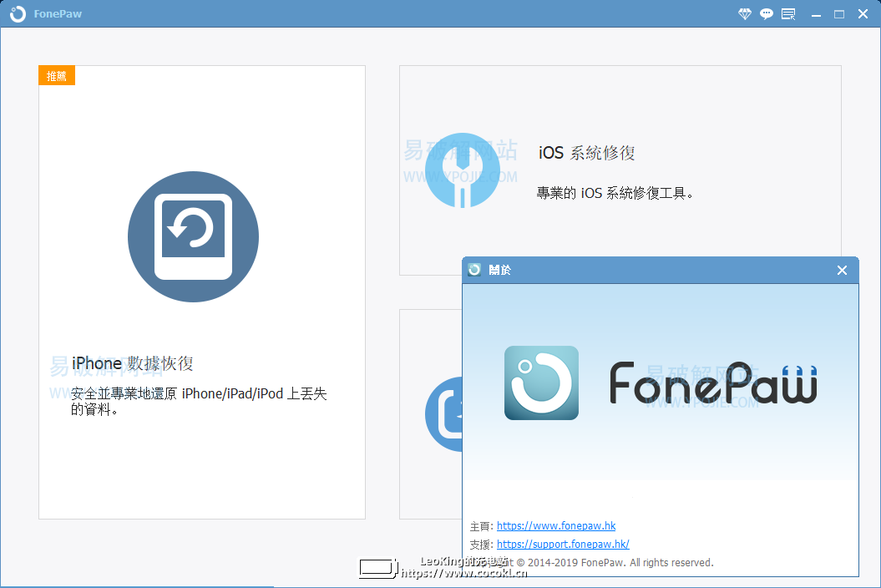Click the iOS 系統修復 heading

tap(586, 153)
